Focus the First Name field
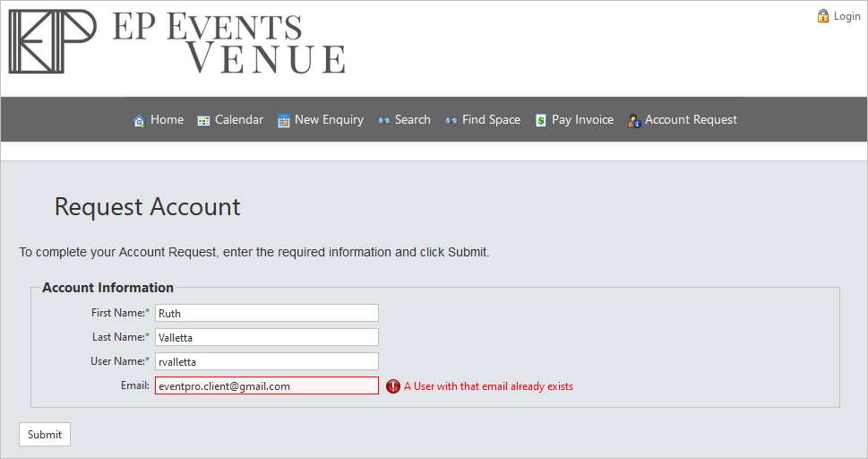 (267, 313)
